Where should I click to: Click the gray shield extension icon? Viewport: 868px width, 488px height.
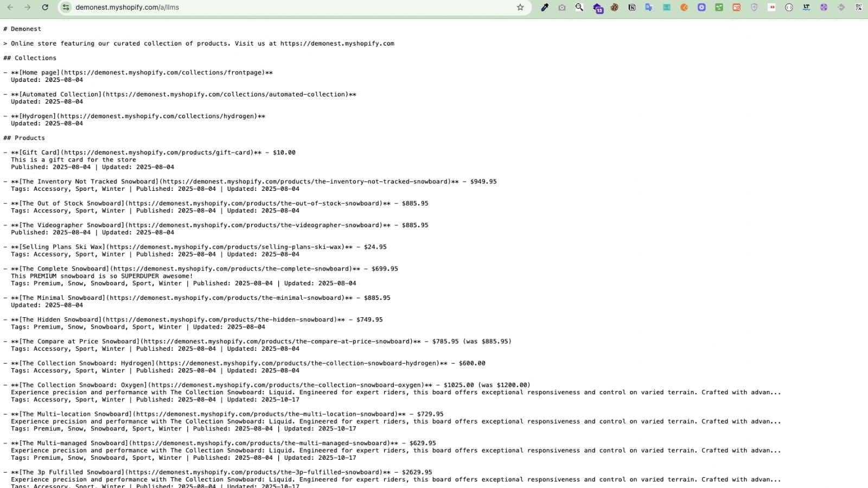[x=754, y=8]
